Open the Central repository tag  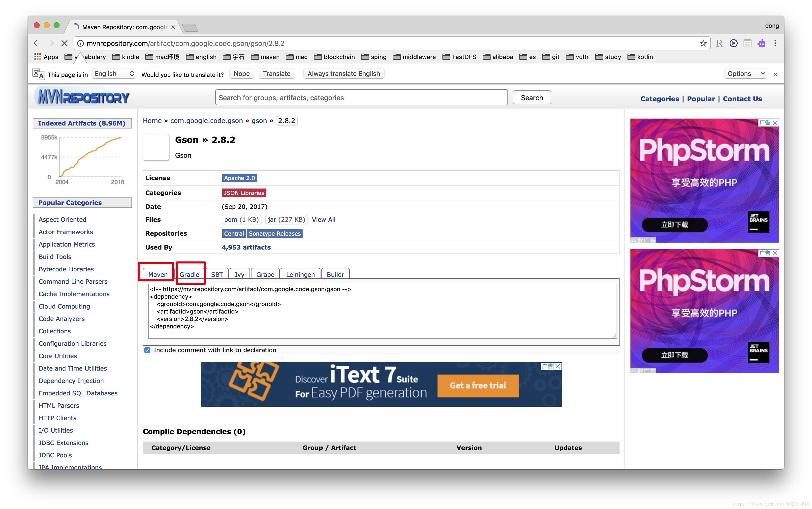click(234, 233)
